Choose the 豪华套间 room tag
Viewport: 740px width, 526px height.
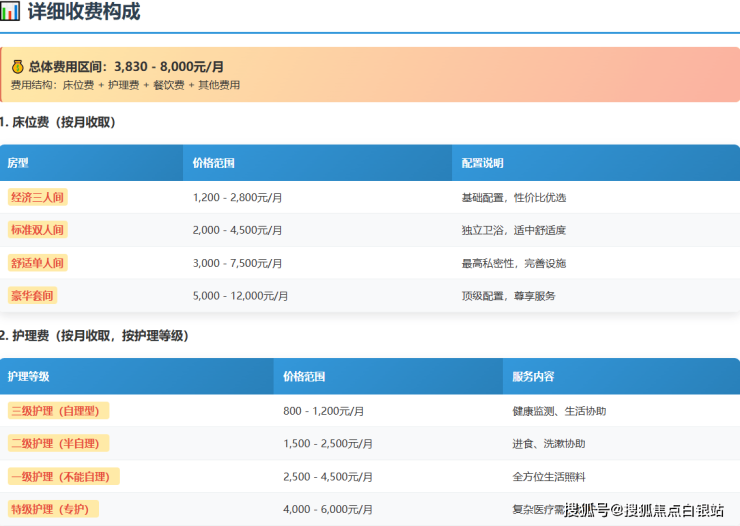point(32,296)
